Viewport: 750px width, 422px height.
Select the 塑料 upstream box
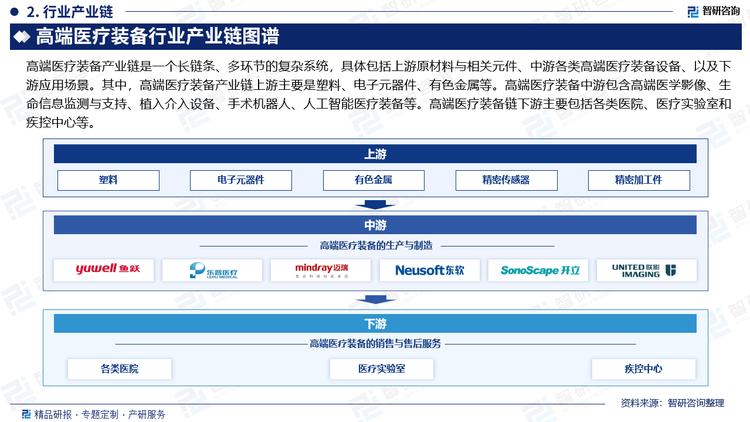pos(108,180)
